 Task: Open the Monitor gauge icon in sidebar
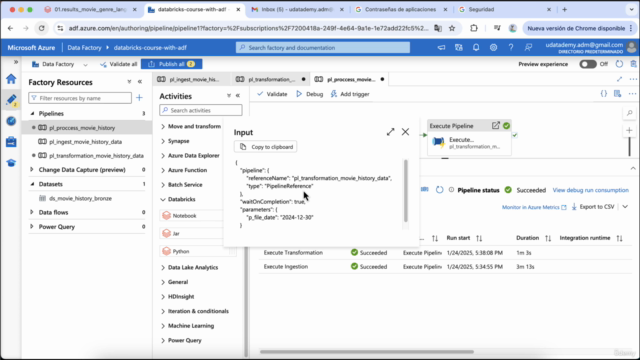point(11,121)
